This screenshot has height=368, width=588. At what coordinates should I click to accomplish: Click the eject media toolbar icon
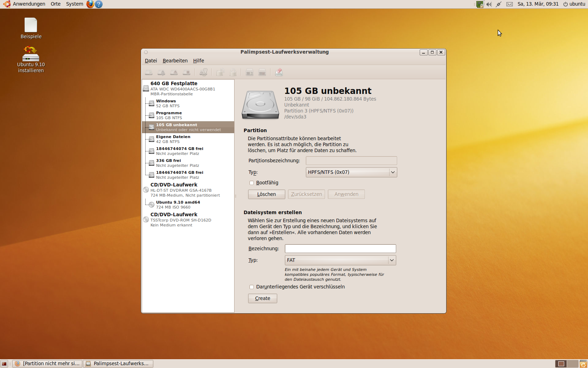[x=174, y=73]
